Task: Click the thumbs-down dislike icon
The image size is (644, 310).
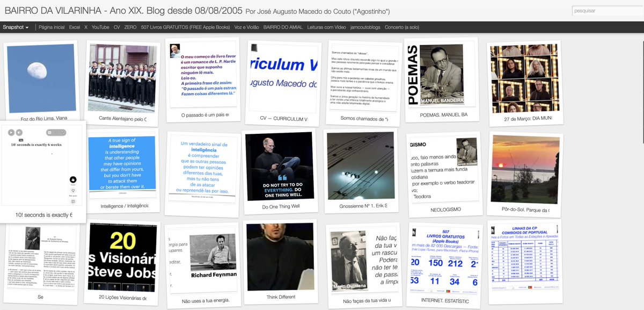Action: (73, 190)
